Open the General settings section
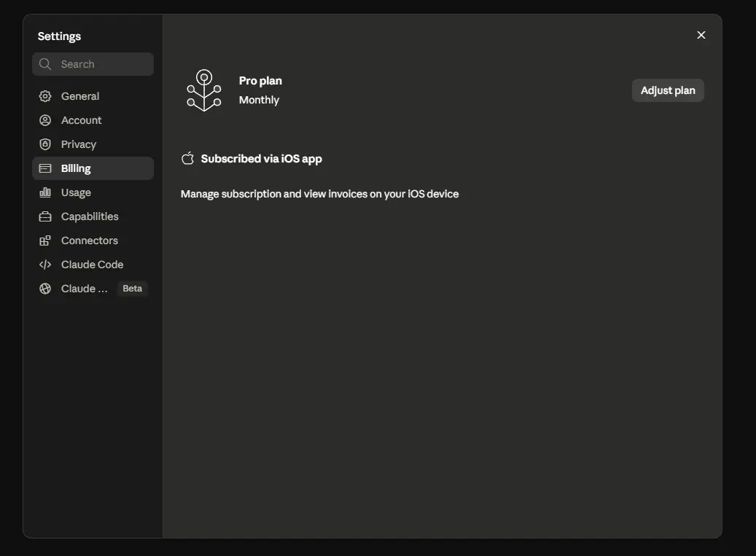The width and height of the screenshot is (756, 556). pos(93,96)
